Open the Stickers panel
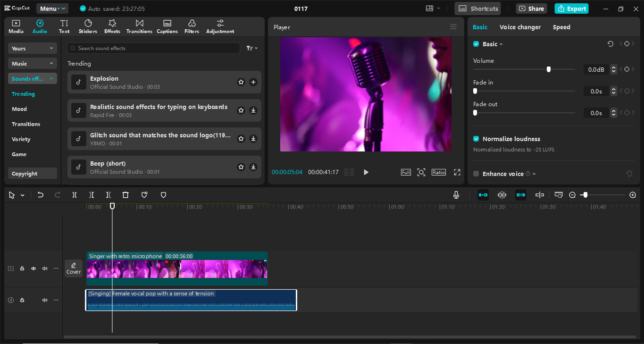Screen dimensions: 644x344 point(88,26)
